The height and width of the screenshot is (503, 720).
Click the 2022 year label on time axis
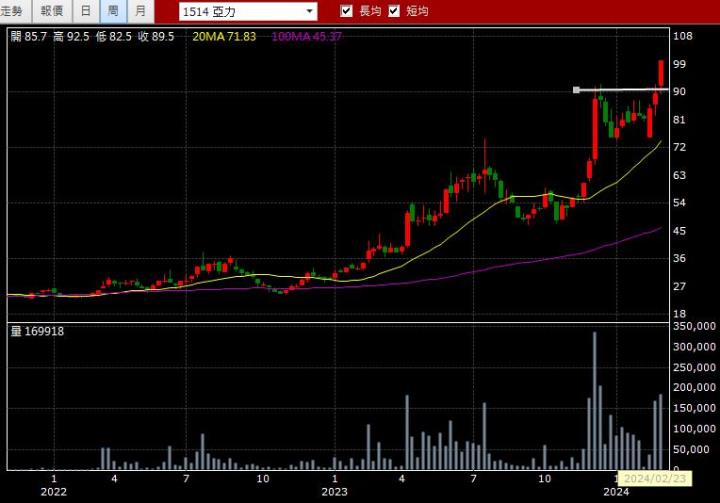tap(53, 491)
